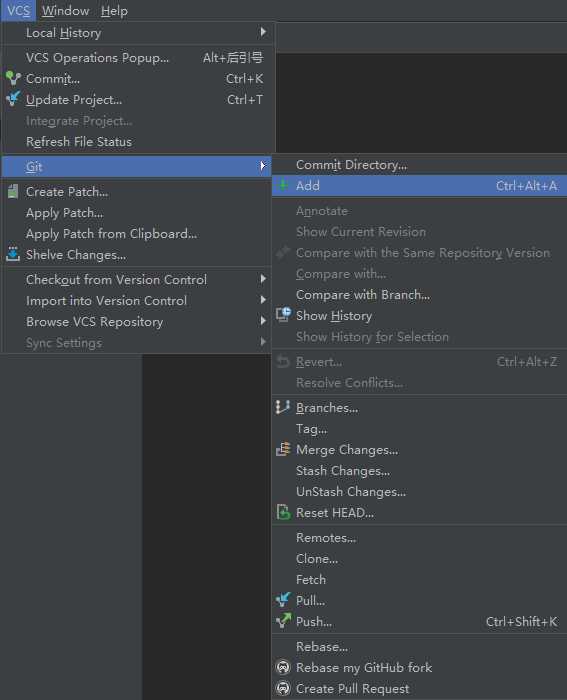Click the Merge Changes icon
Viewport: 567px width, 700px height.
tap(283, 449)
